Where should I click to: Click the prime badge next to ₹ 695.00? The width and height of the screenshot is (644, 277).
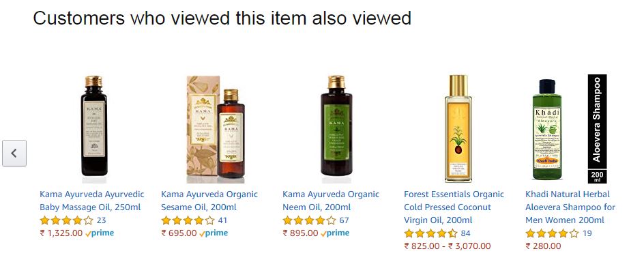214,233
